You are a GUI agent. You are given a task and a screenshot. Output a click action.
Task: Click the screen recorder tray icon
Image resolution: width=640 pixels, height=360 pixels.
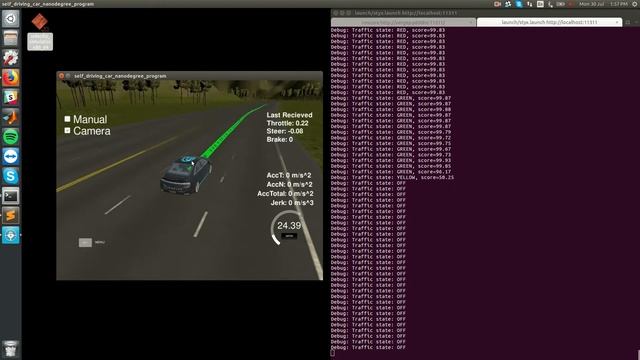point(497,4)
